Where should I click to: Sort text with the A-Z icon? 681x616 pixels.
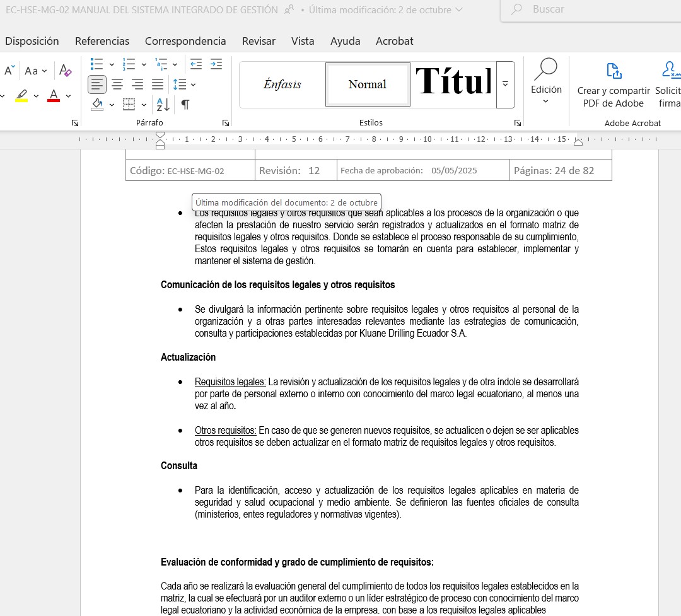163,104
